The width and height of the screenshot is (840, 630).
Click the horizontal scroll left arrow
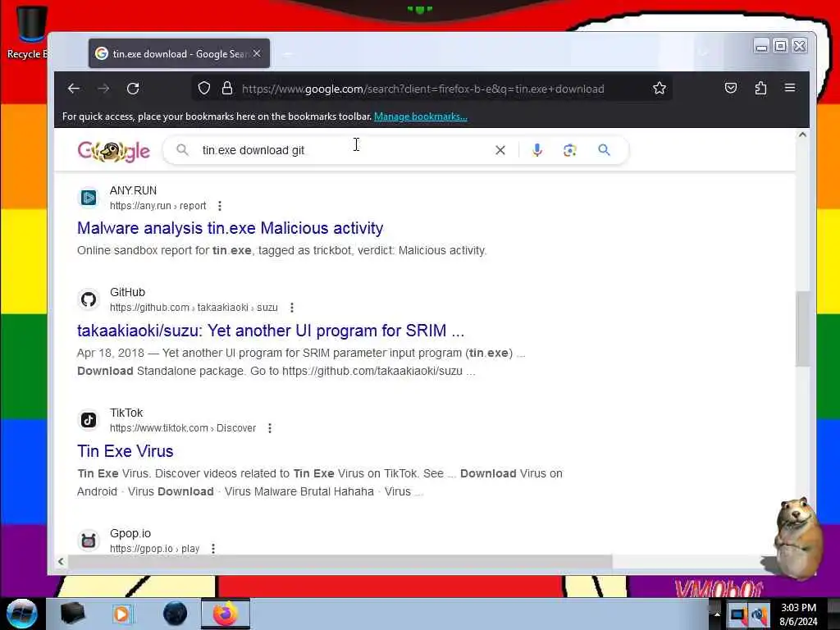61,561
